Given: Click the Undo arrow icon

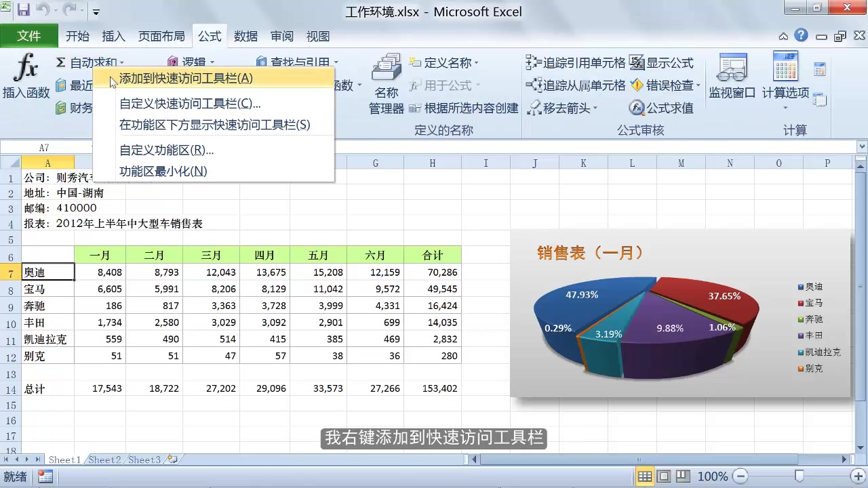Looking at the screenshot, I should 43,11.
